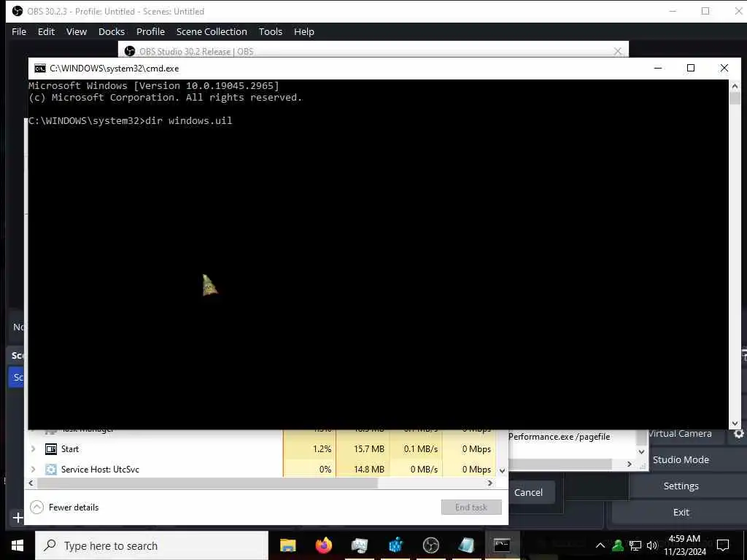
Task: Select the Start process icon in Task Manager
Action: (x=50, y=448)
